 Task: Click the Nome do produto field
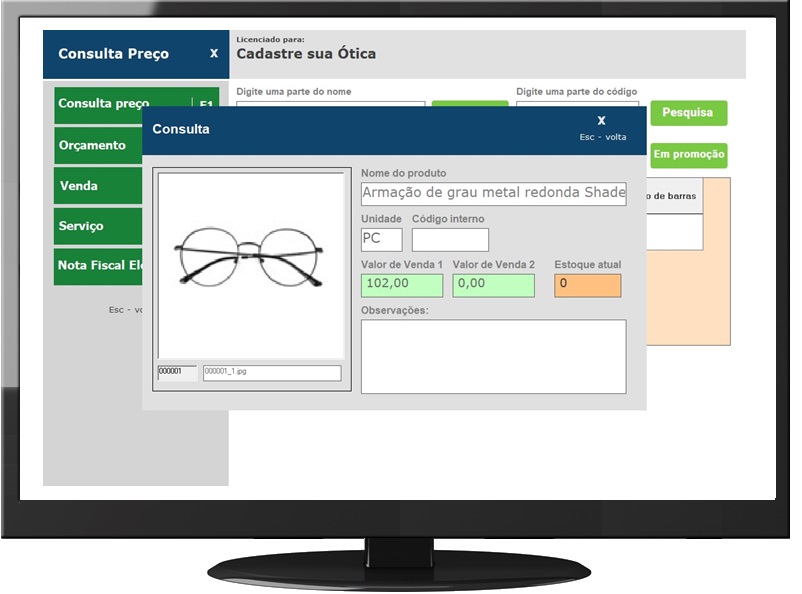tap(493, 193)
